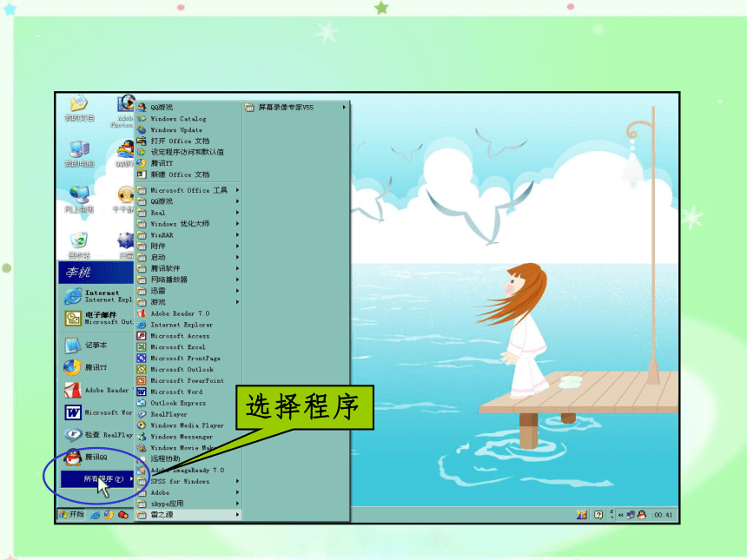Viewport: 747px width, 560px height.
Task: Click the help question mark tray icon
Action: click(598, 515)
